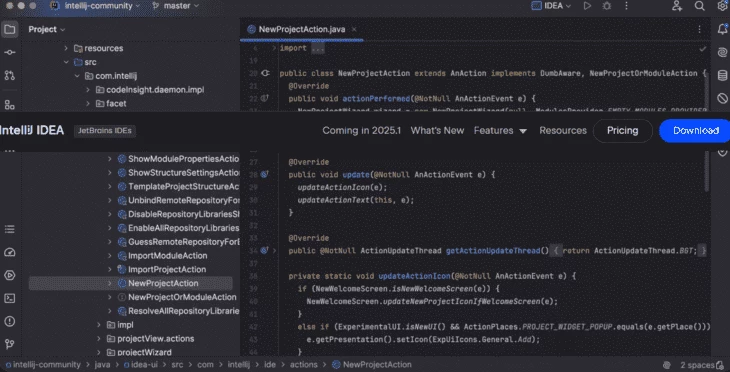Image resolution: width=730 pixels, height=372 pixels.
Task: Click the override gutter icon beside actionPerformed
Action: click(x=265, y=98)
